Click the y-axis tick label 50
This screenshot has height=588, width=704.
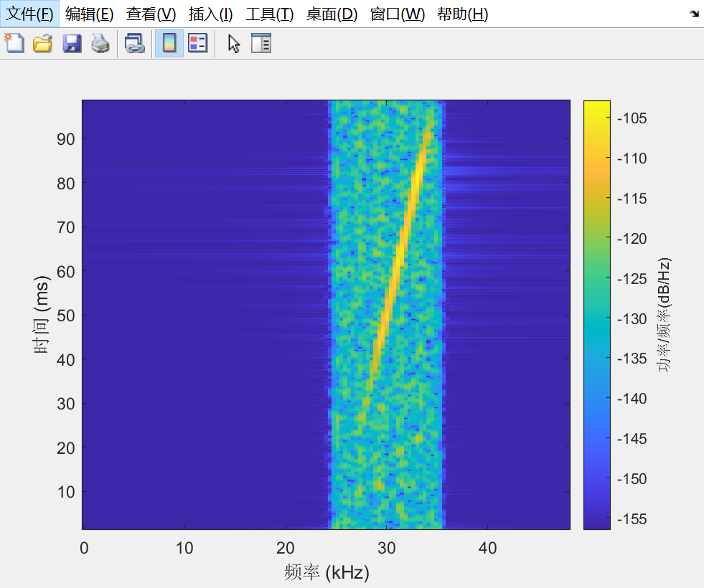pos(66,316)
